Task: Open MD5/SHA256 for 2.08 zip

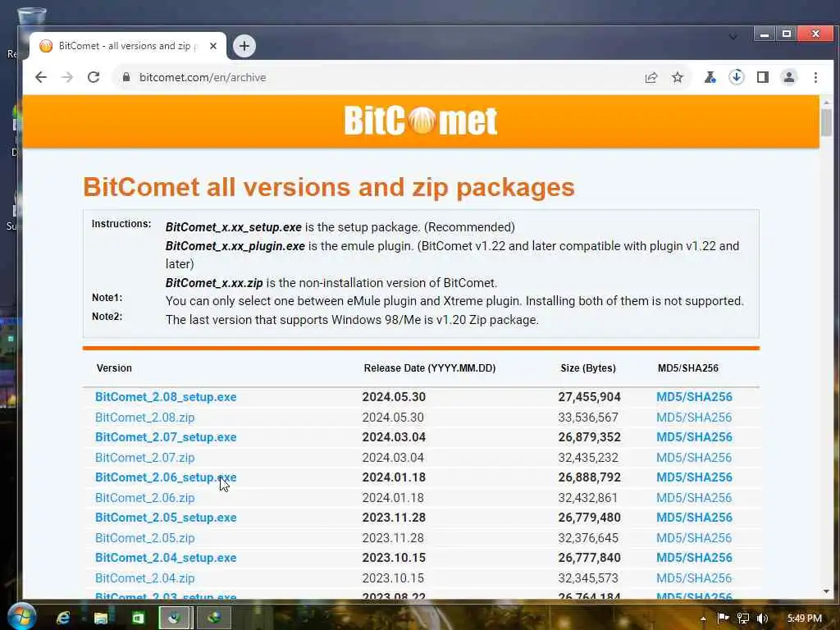Action: point(694,418)
